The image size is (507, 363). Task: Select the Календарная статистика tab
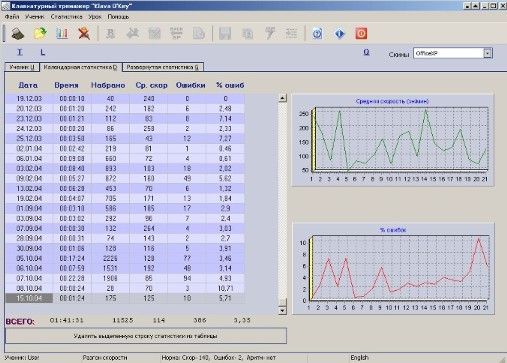(x=81, y=67)
